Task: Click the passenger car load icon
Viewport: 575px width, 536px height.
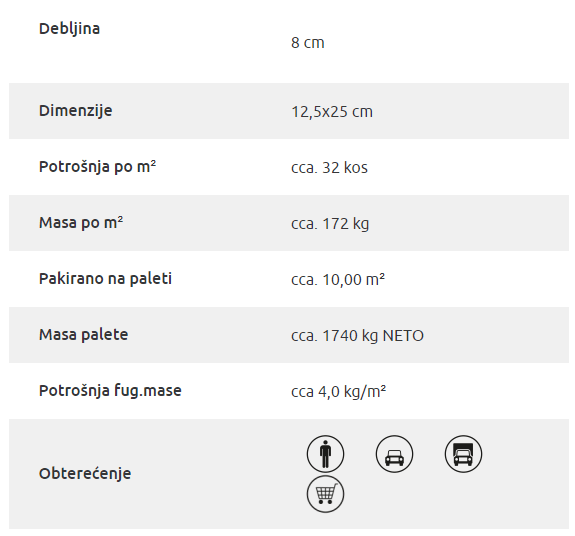Action: pyautogui.click(x=394, y=454)
